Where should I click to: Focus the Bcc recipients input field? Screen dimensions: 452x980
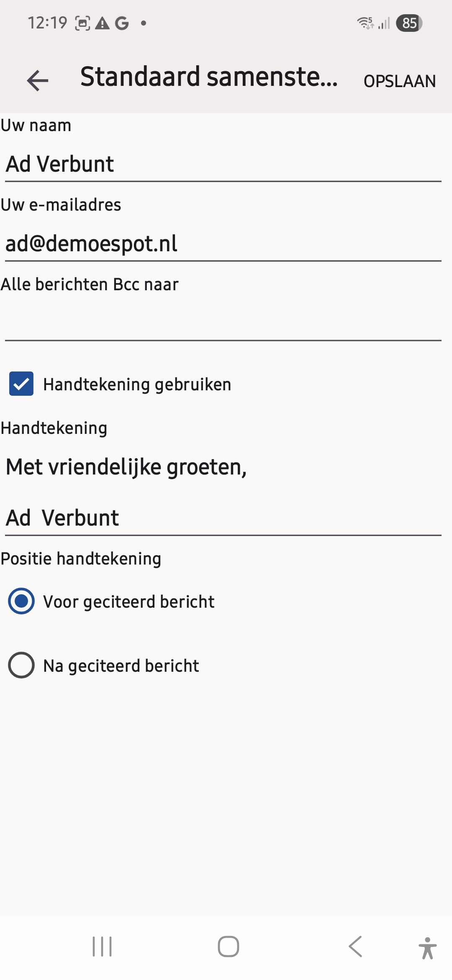[x=223, y=323]
